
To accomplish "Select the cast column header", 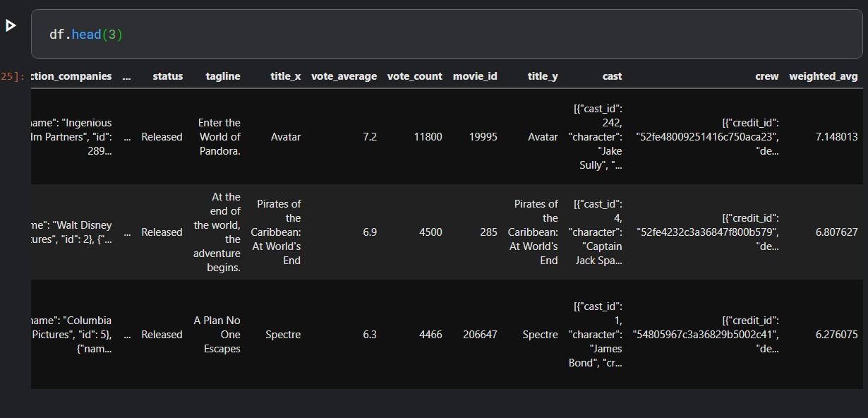I will (x=613, y=76).
